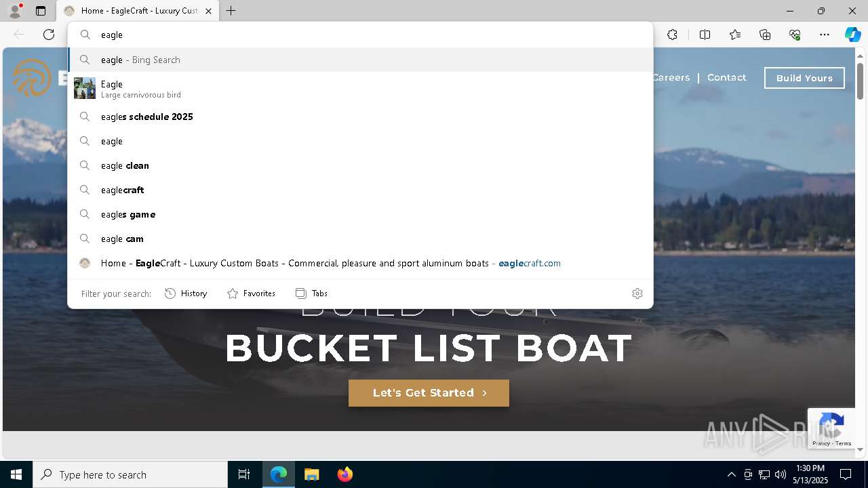The width and height of the screenshot is (868, 488).
Task: Open the volume tray icon
Action: tap(781, 474)
